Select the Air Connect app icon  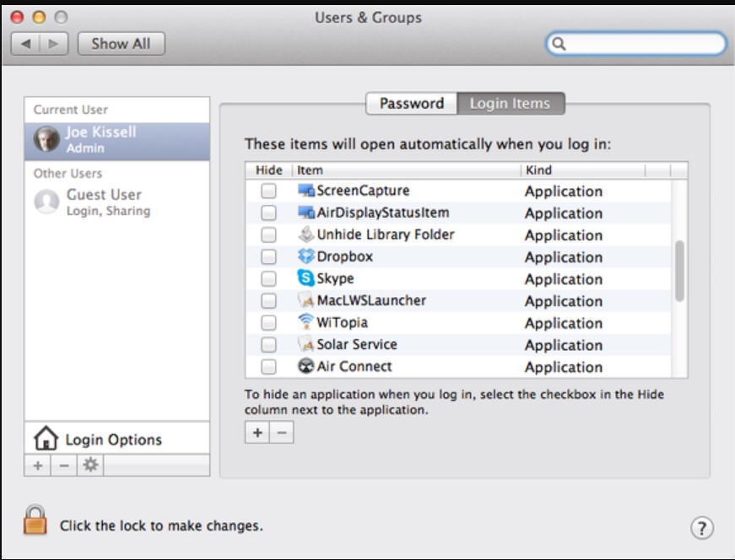click(x=306, y=366)
